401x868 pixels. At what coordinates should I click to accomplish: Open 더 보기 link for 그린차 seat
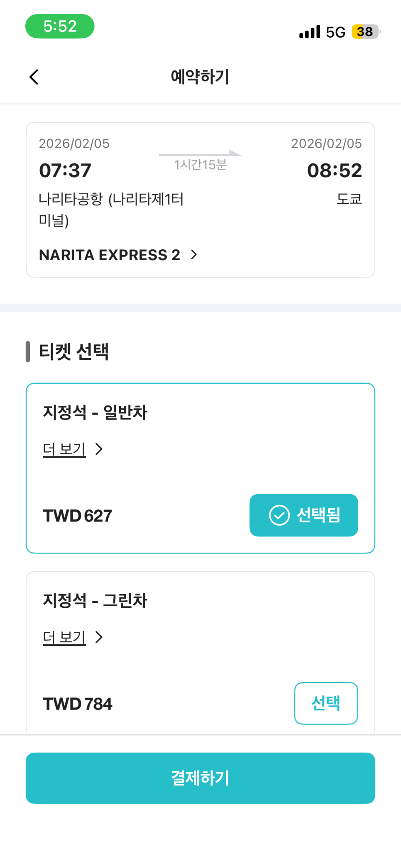click(x=64, y=637)
